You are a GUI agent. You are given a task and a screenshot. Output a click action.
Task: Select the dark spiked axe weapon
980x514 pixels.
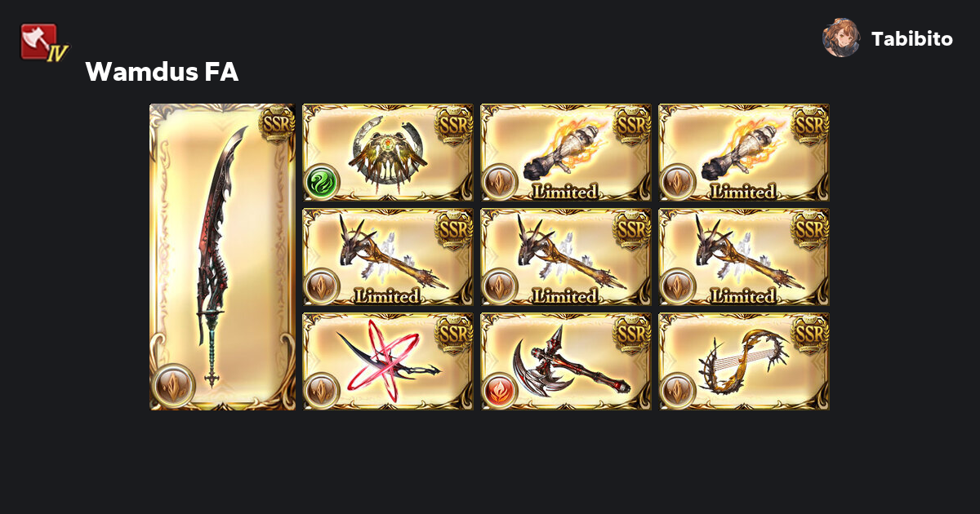tap(566, 361)
